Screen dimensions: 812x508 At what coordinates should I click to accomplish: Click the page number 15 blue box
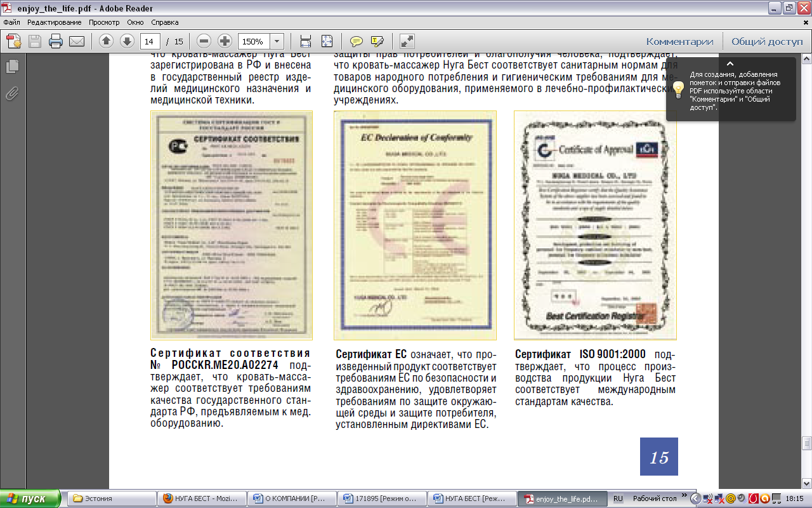point(659,457)
